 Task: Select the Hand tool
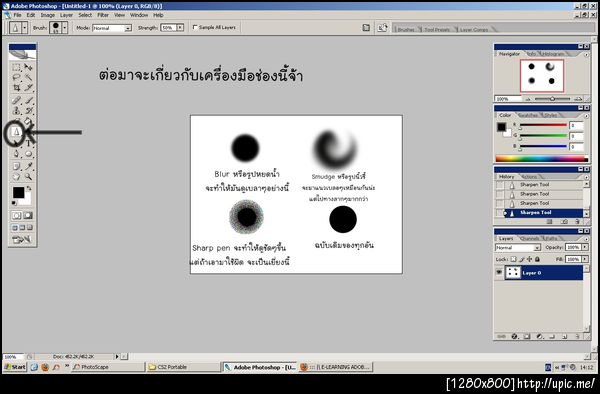coord(16,177)
